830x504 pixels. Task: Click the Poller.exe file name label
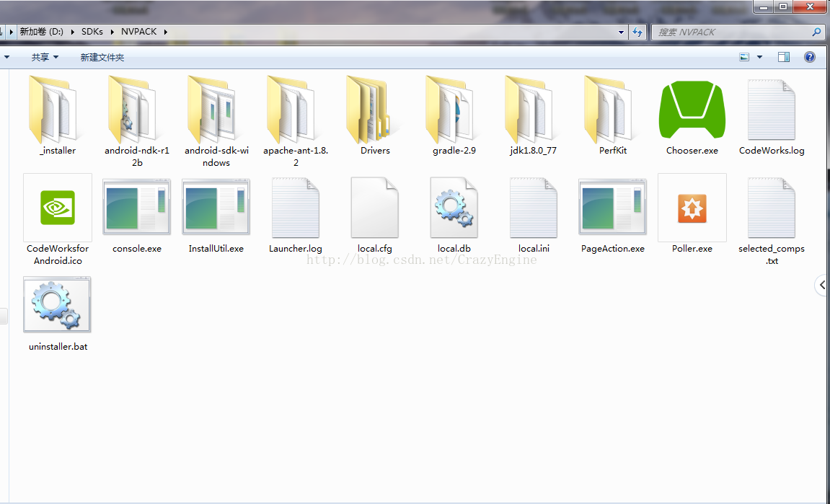[x=692, y=248]
